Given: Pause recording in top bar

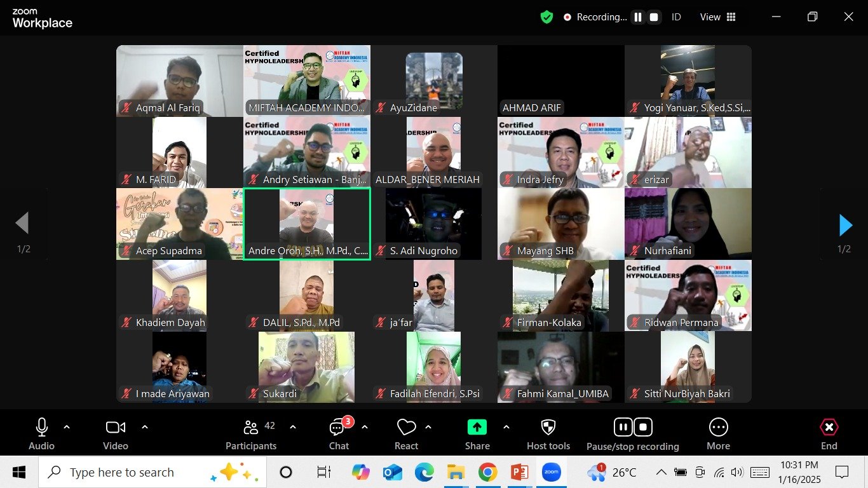Looking at the screenshot, I should [638, 17].
